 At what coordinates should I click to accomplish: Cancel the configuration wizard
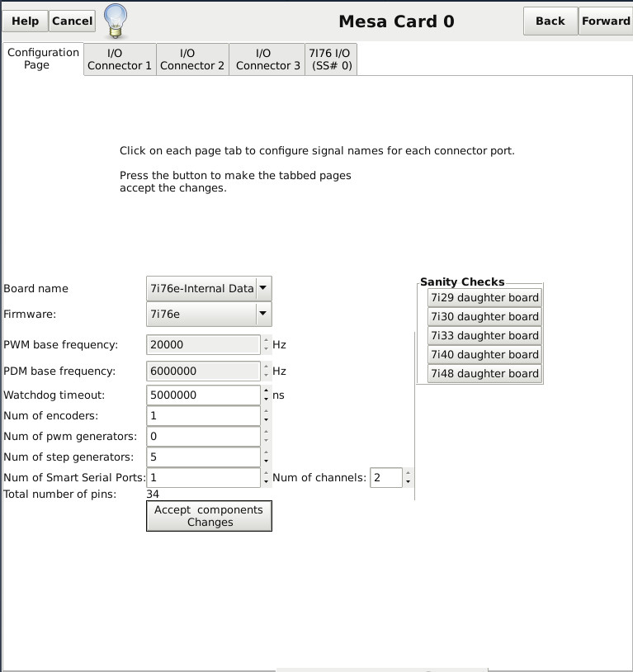coord(72,21)
